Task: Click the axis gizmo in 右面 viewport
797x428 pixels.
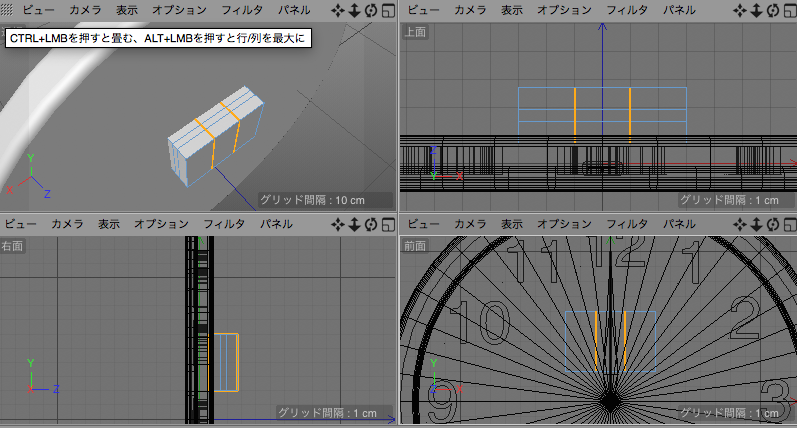Action: click(x=43, y=377)
